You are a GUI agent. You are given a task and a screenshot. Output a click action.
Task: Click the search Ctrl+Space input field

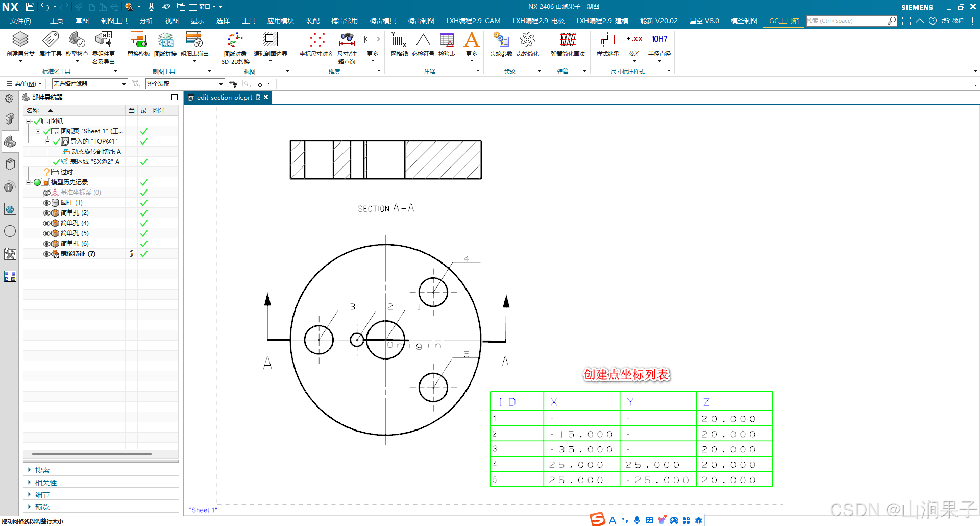click(847, 21)
